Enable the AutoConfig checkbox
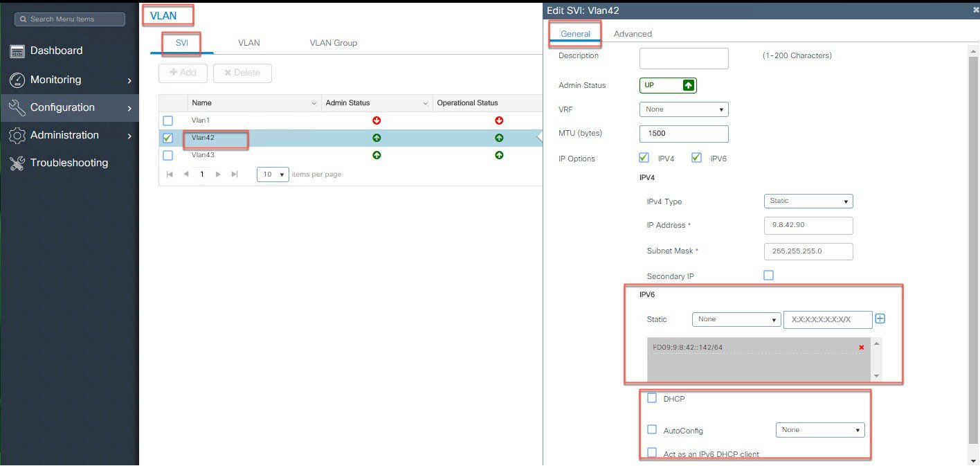 [651, 429]
